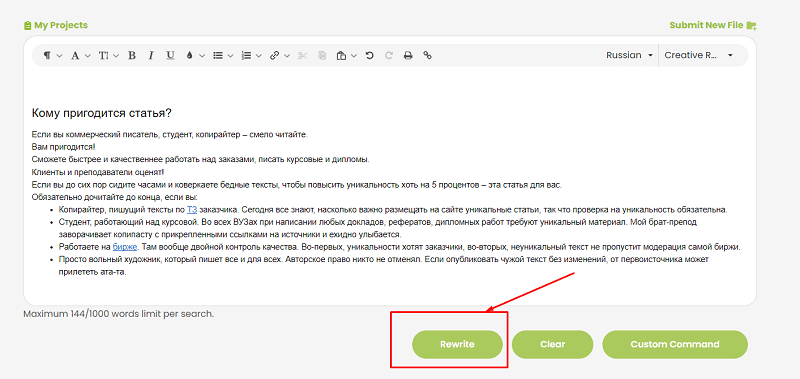Click the Clear button
This screenshot has height=379, width=800.
pos(553,344)
